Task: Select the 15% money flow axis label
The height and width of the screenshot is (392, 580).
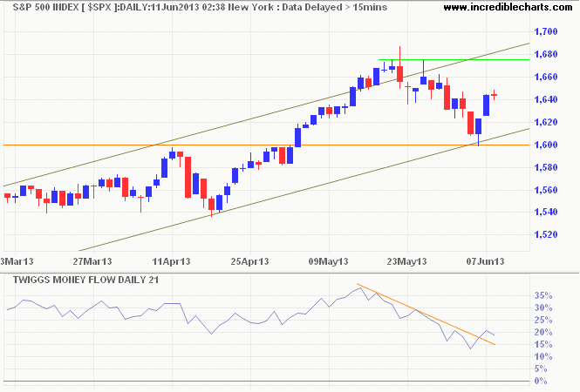Action: tap(543, 344)
